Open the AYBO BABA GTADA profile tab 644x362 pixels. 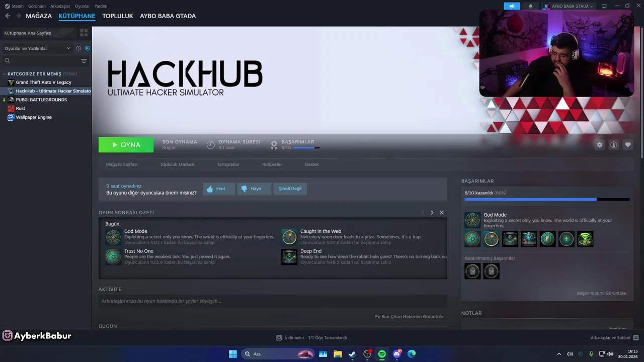(168, 16)
